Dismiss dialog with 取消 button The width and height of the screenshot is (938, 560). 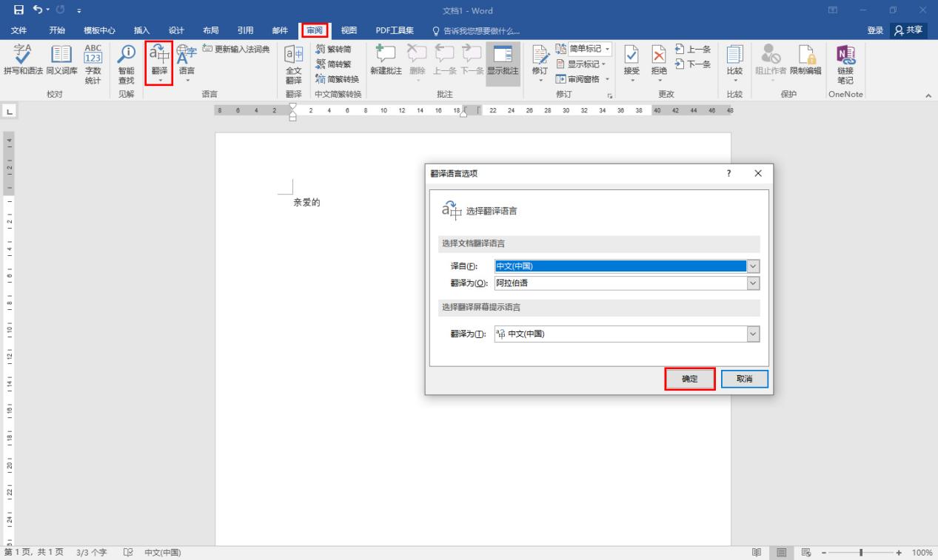click(x=744, y=378)
